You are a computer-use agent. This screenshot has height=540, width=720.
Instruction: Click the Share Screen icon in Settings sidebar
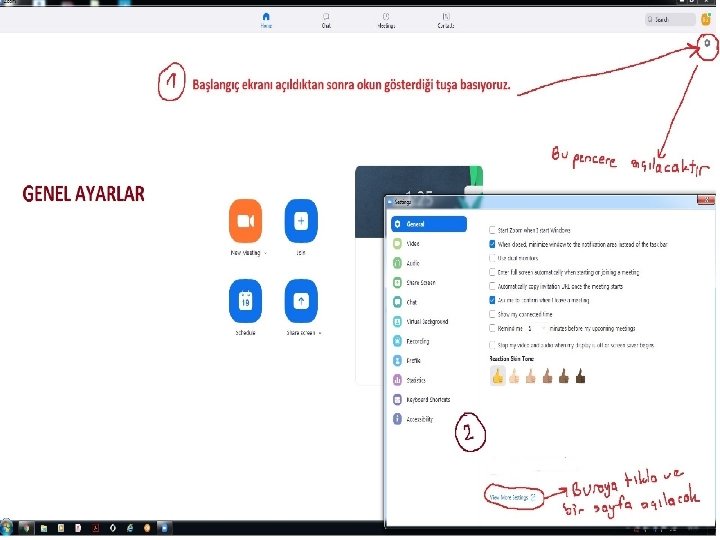coord(397,282)
